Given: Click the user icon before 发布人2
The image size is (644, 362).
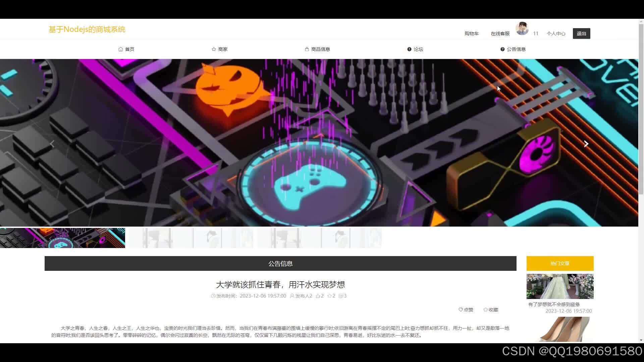Looking at the screenshot, I should 292,296.
